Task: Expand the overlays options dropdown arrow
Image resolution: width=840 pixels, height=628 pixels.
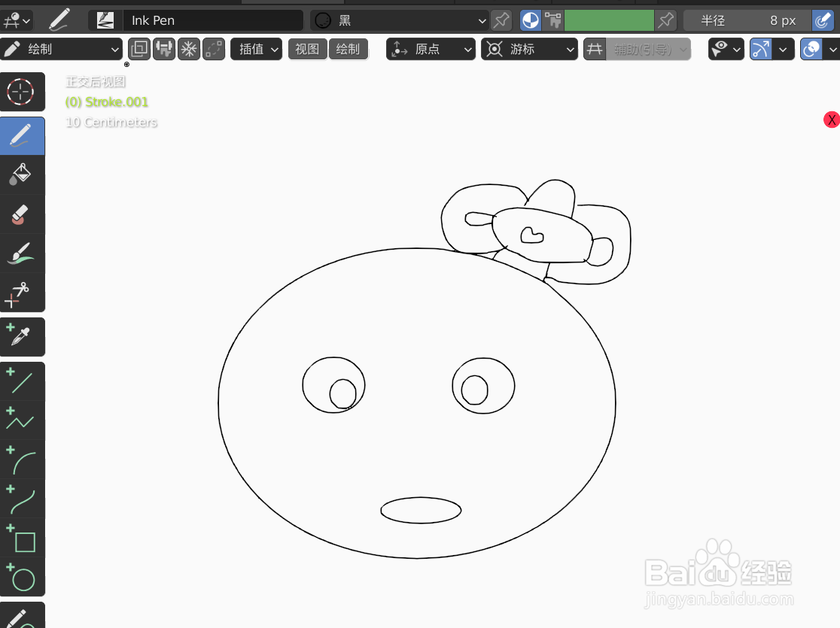Action: [x=832, y=49]
